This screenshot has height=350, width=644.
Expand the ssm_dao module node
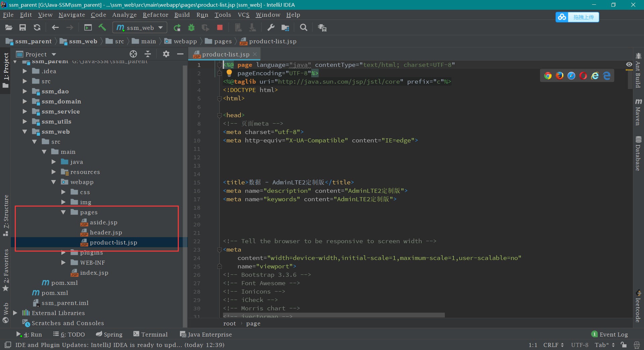point(25,91)
